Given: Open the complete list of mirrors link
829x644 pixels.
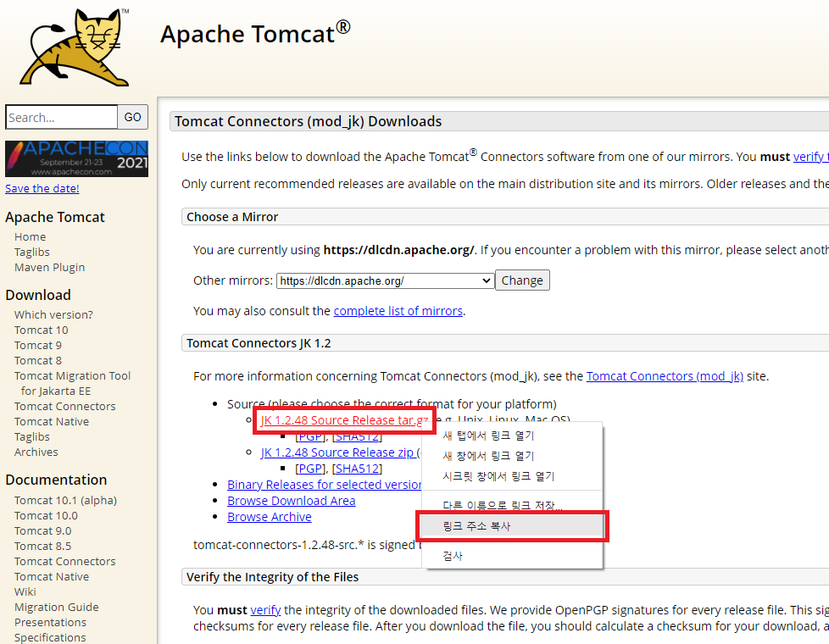Looking at the screenshot, I should 398,311.
